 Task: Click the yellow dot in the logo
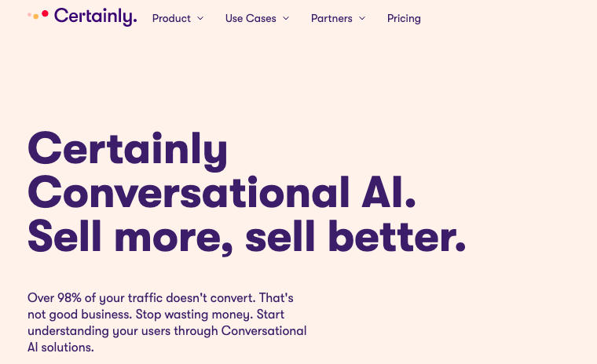36,16
